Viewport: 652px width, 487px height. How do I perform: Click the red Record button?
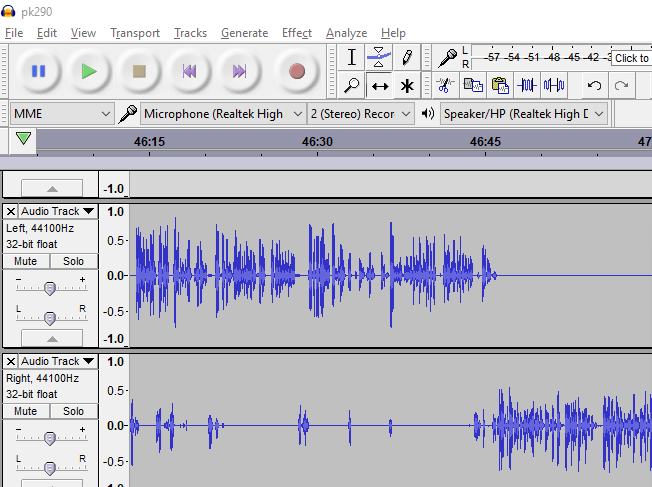296,71
